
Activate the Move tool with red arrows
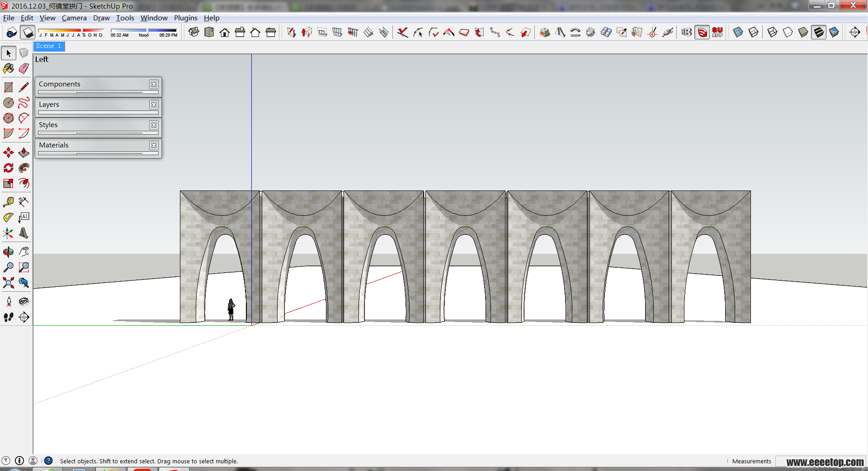[x=9, y=152]
